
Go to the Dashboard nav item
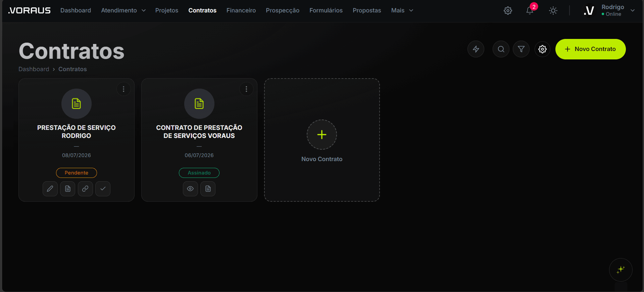(76, 10)
